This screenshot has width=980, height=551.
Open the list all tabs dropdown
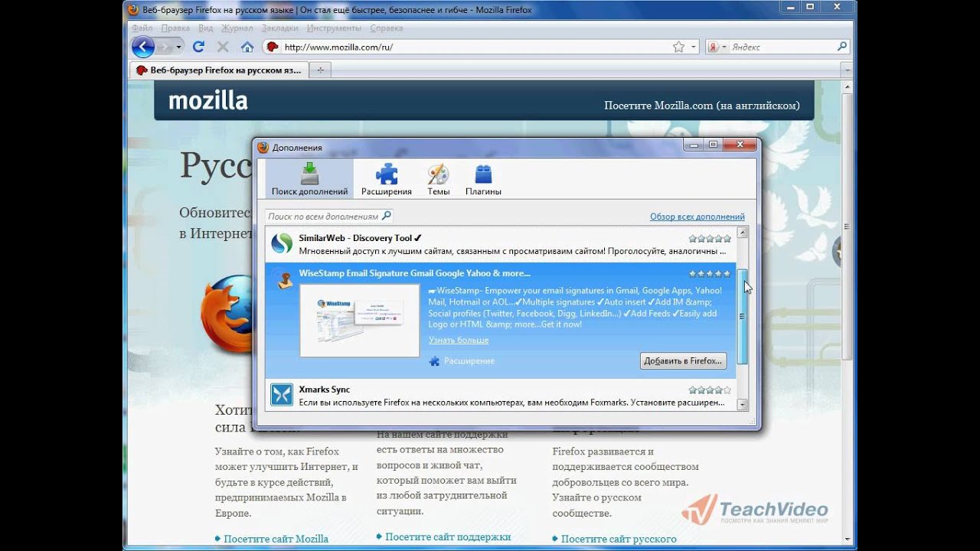click(846, 70)
